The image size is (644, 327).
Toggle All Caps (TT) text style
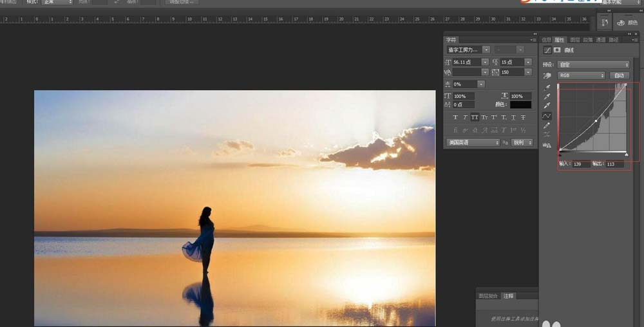click(475, 117)
